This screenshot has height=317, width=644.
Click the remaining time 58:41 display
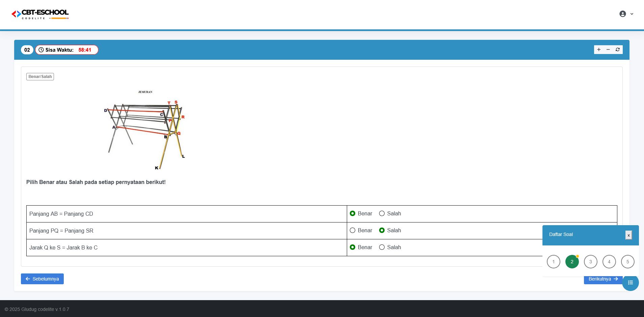(x=84, y=50)
